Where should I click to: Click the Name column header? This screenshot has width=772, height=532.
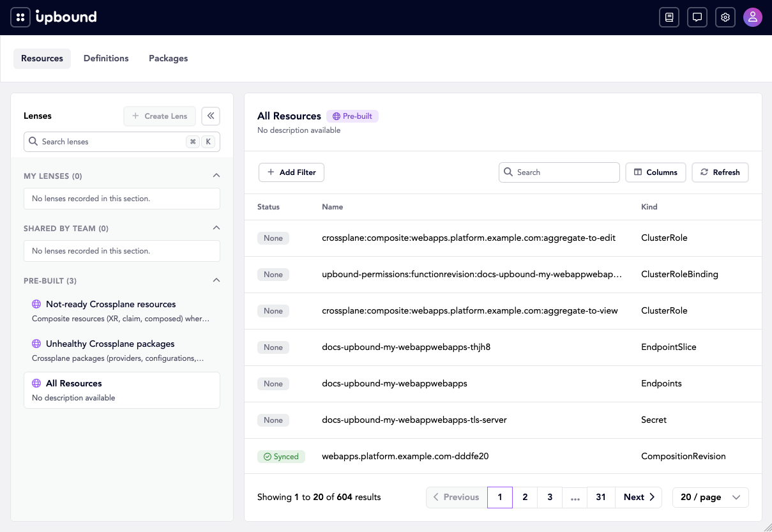point(333,207)
